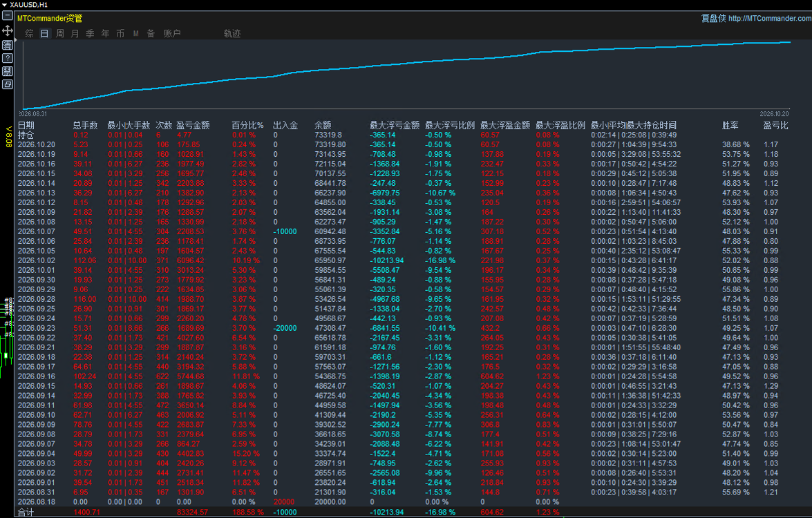Click the overlapping windows restore icon
This screenshot has width=812, height=518.
click(x=7, y=84)
